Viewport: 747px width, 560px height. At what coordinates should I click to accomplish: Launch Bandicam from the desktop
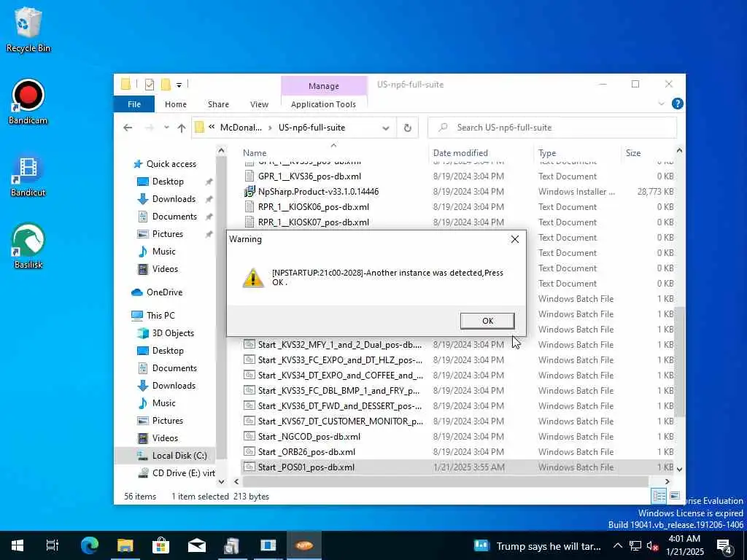coord(28,102)
